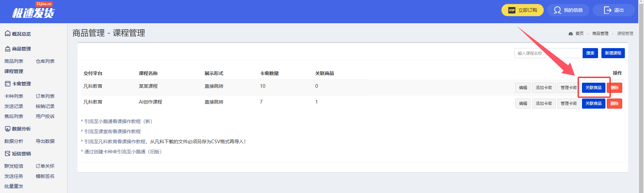Click 关联商品 for Ai创作课程

click(593, 104)
